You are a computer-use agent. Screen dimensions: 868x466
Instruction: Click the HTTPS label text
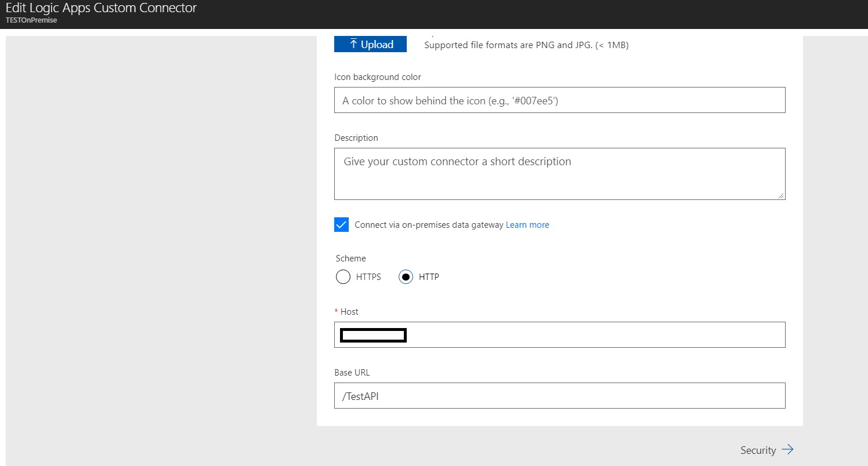coord(368,277)
